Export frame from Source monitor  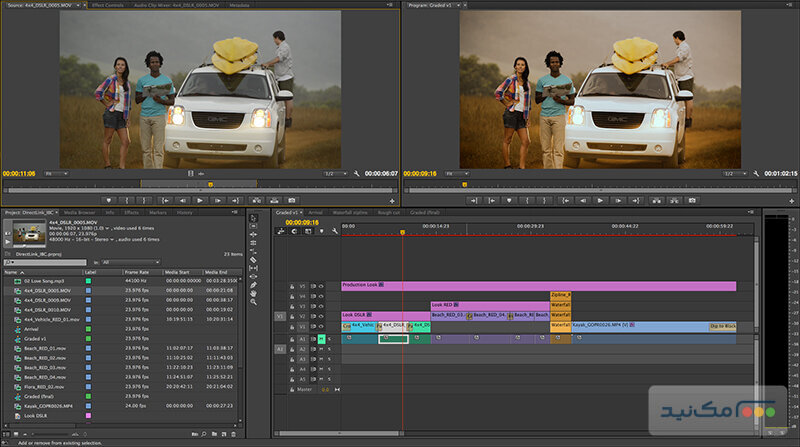click(292, 201)
